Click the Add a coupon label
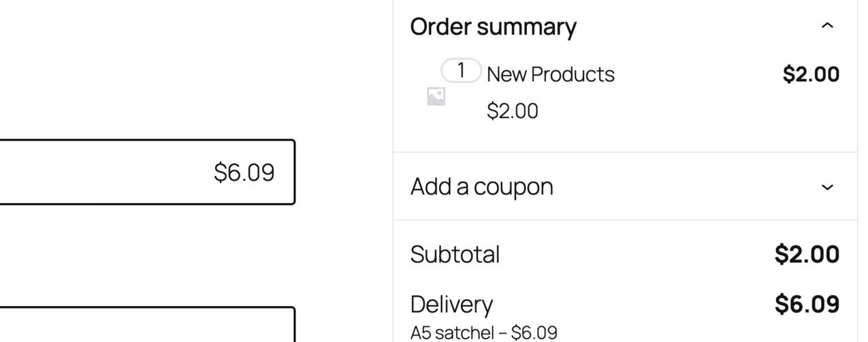 click(x=481, y=187)
